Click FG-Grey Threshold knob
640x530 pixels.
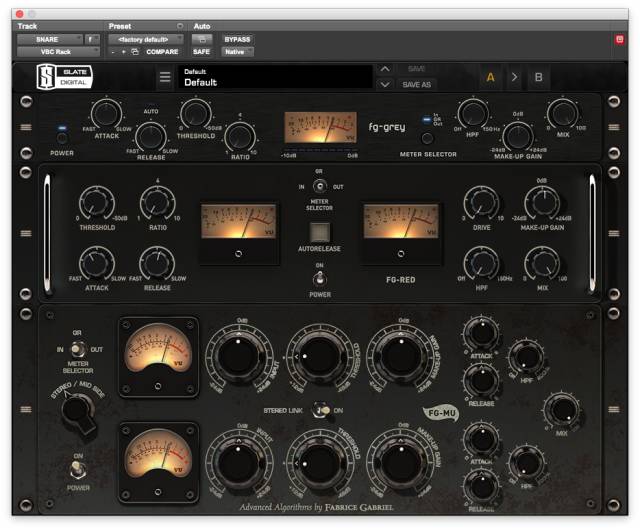pos(196,114)
